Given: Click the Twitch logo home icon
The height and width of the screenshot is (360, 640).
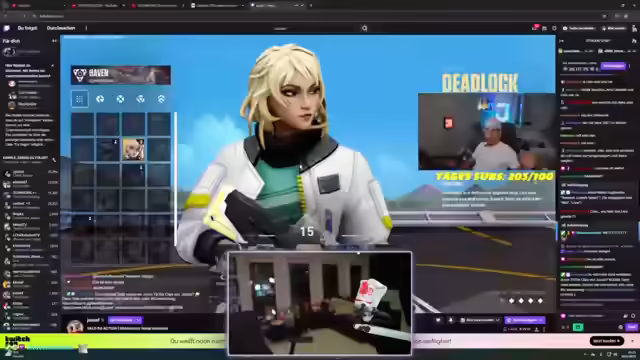Looking at the screenshot, I should tap(6, 28).
